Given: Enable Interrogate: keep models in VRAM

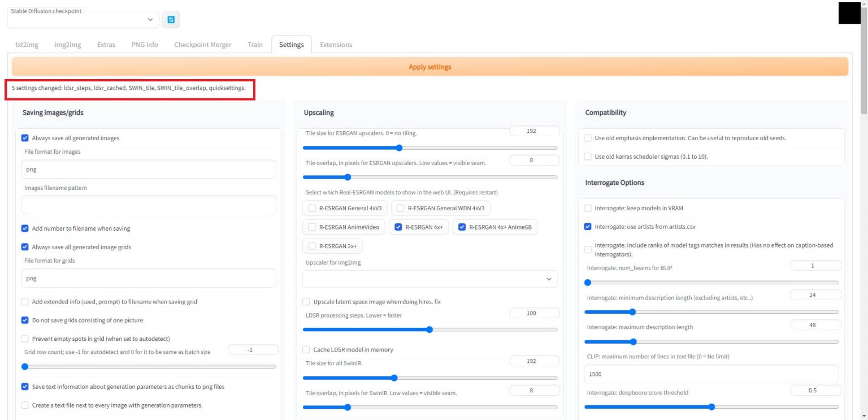Looking at the screenshot, I should 588,208.
